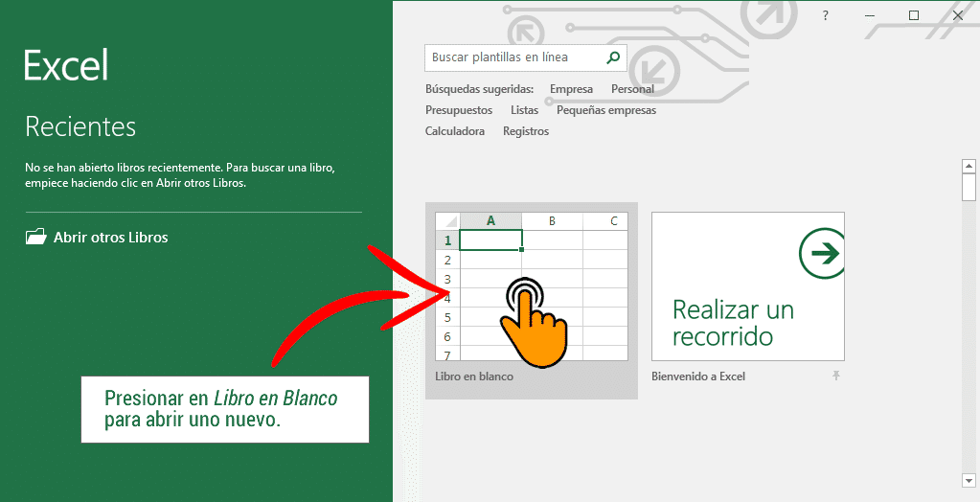Open Help with the question mark icon
This screenshot has width=980, height=502.
coord(825,15)
